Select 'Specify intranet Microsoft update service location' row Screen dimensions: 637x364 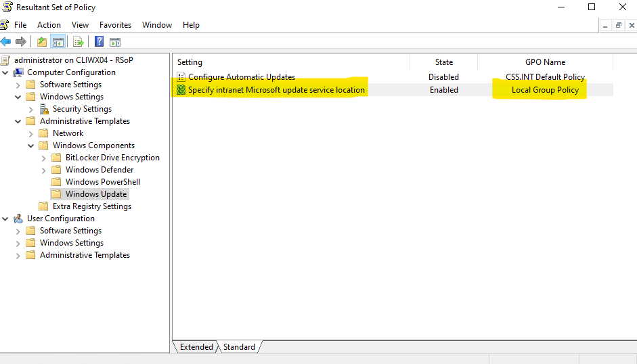click(x=393, y=90)
